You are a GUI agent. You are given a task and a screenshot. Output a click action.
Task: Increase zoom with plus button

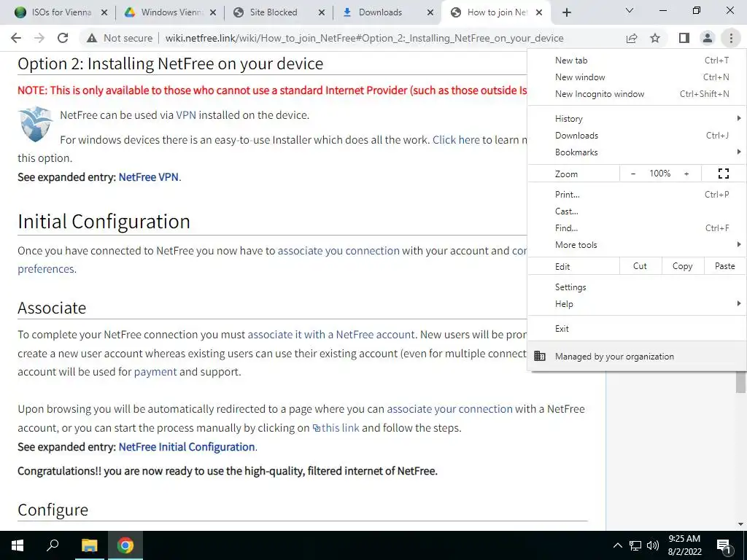pyautogui.click(x=686, y=174)
